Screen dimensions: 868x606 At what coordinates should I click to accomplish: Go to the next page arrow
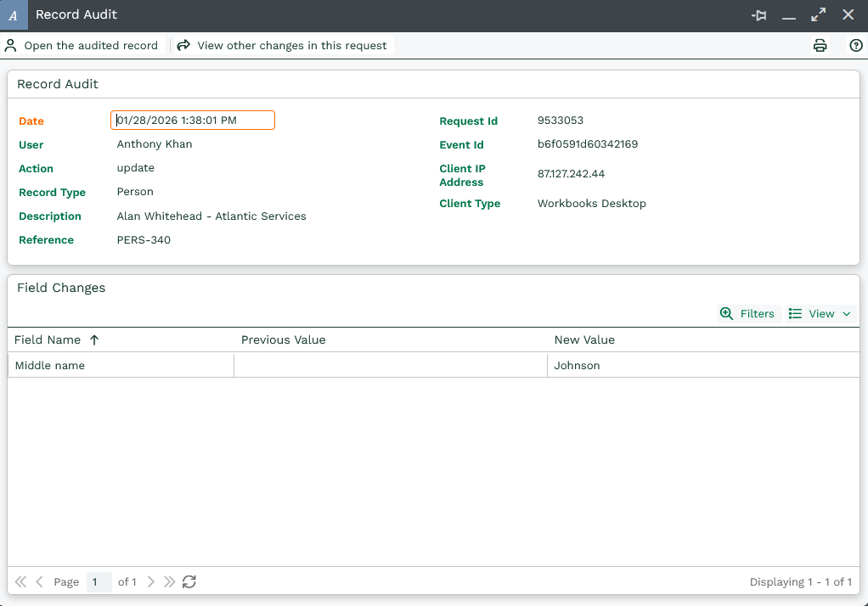151,581
